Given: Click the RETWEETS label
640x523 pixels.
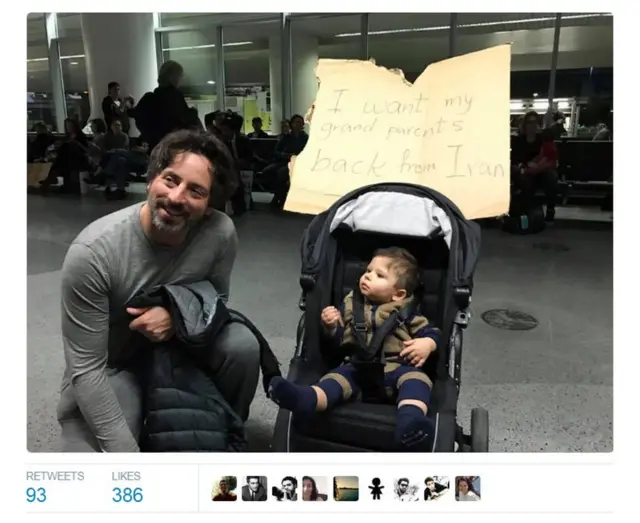Looking at the screenshot, I should [x=55, y=476].
